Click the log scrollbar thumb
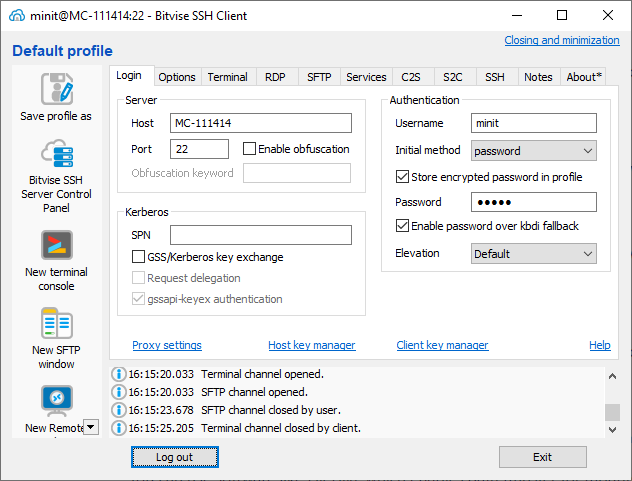Screen dimensions: 632x481 pyautogui.click(x=612, y=412)
